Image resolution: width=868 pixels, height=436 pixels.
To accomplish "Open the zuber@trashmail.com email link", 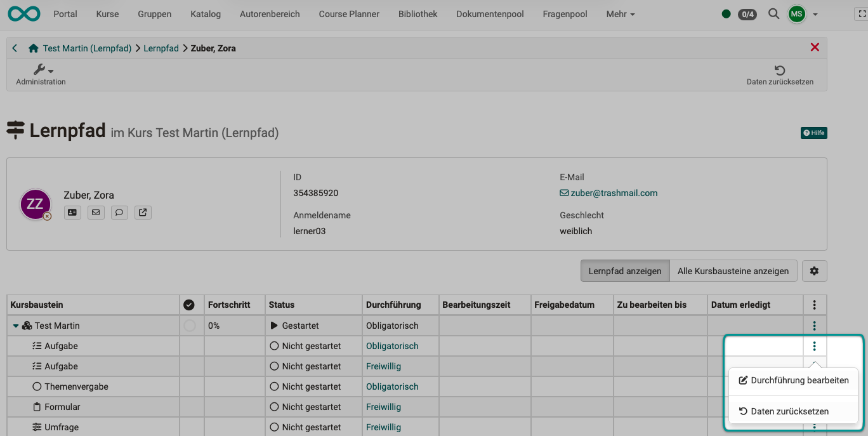I will point(608,193).
